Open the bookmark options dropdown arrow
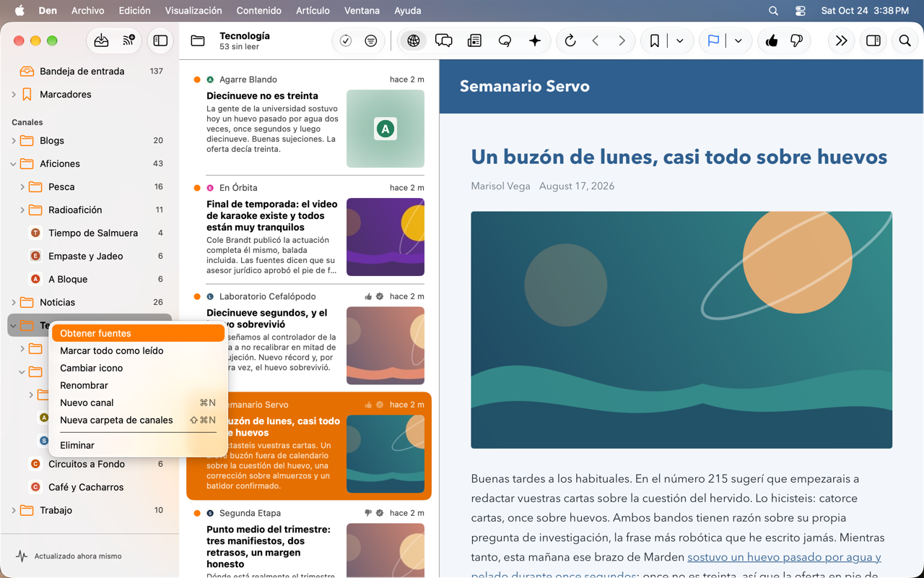Screen dimensions: 924x578 click(x=680, y=41)
